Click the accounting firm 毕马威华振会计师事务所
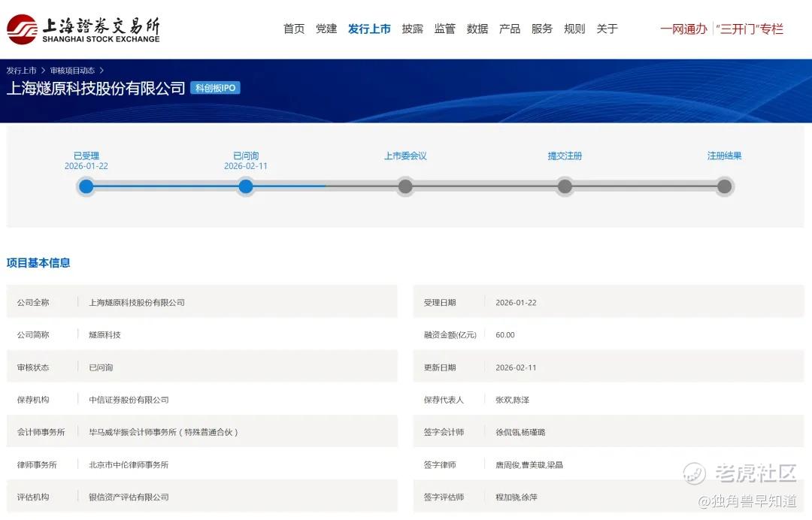 [x=163, y=432]
